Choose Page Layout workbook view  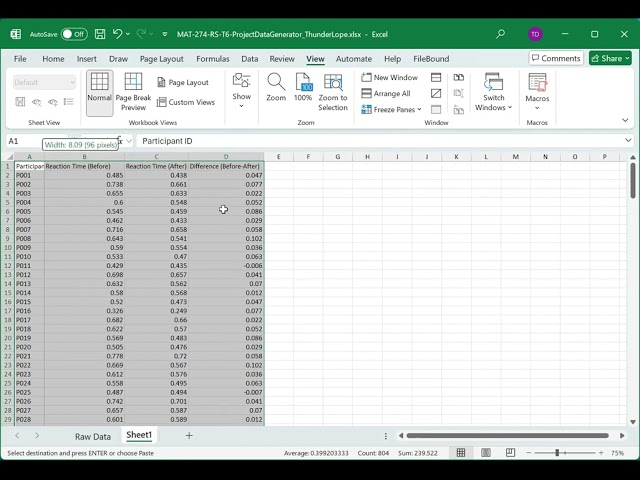click(183, 82)
